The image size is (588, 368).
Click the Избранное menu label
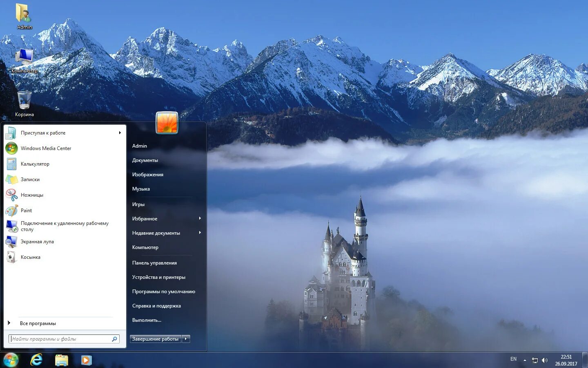145,219
